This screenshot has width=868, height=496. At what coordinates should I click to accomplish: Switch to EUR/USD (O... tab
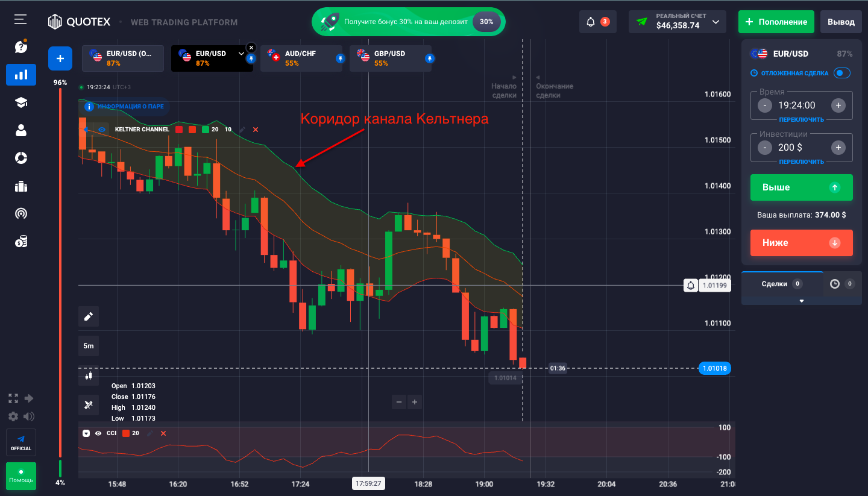click(x=123, y=58)
